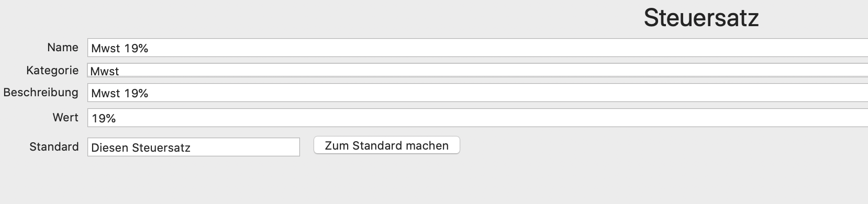Click the Kategorie label
868x204 pixels.
(52, 70)
